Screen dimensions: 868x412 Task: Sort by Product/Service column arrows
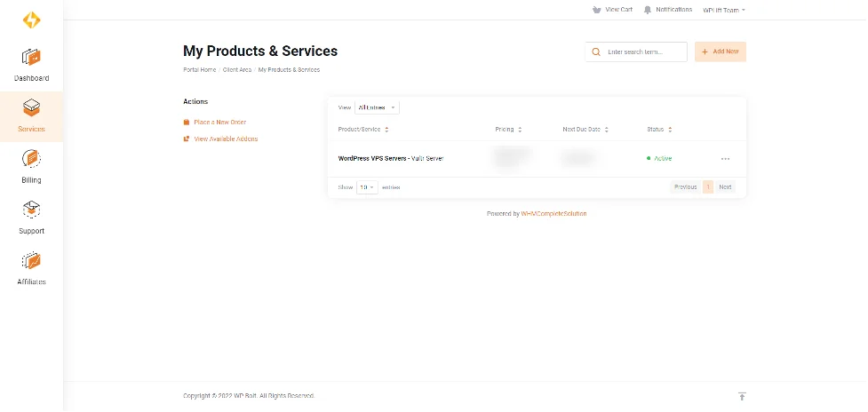pos(386,130)
